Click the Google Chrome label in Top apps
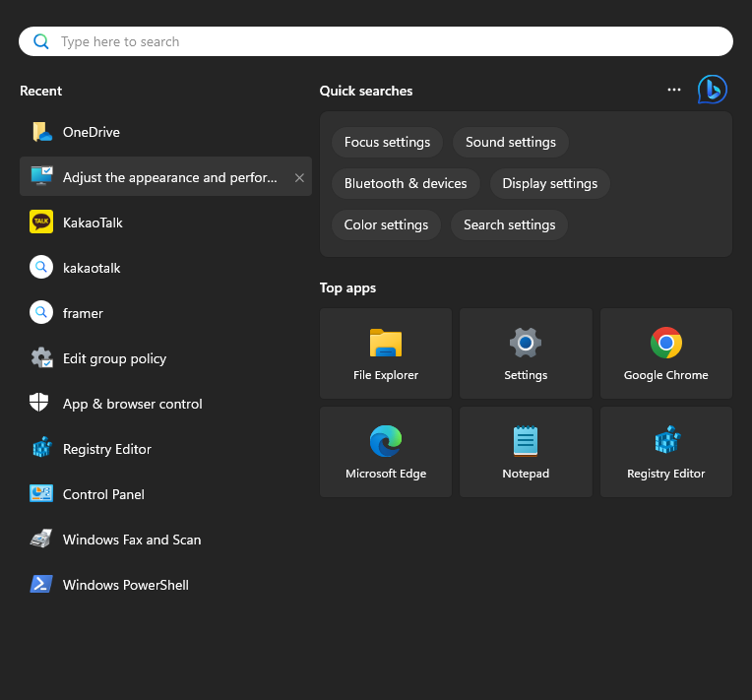 coord(666,375)
